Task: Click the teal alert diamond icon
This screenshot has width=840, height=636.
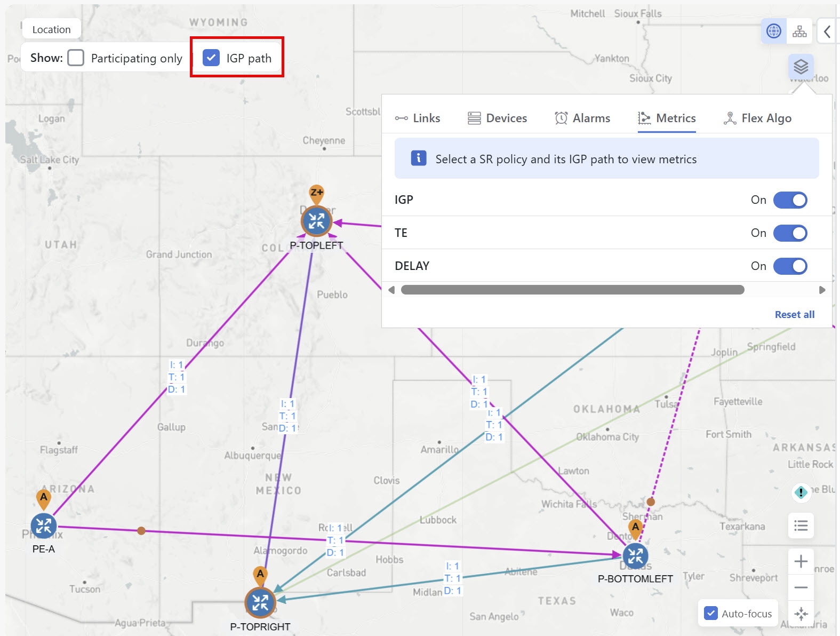Action: [801, 492]
